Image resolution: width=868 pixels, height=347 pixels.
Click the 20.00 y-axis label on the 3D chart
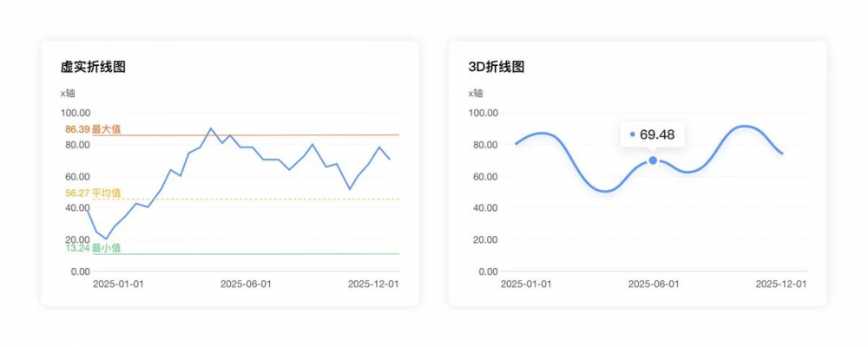tap(483, 239)
